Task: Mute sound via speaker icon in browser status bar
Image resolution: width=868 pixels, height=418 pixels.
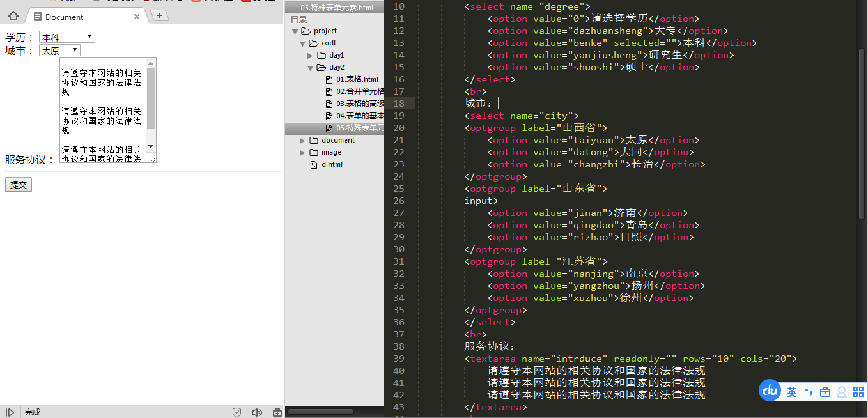Action: coord(257,412)
